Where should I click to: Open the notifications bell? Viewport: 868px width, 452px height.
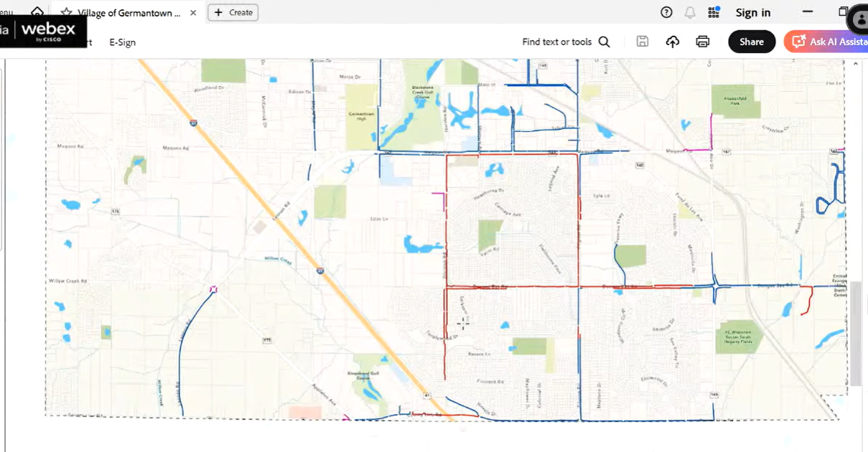[690, 12]
